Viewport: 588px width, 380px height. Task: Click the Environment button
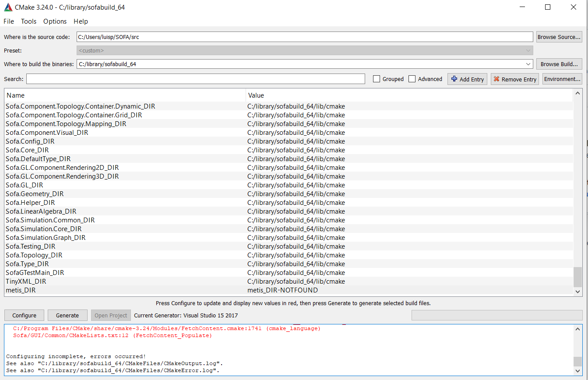point(563,79)
